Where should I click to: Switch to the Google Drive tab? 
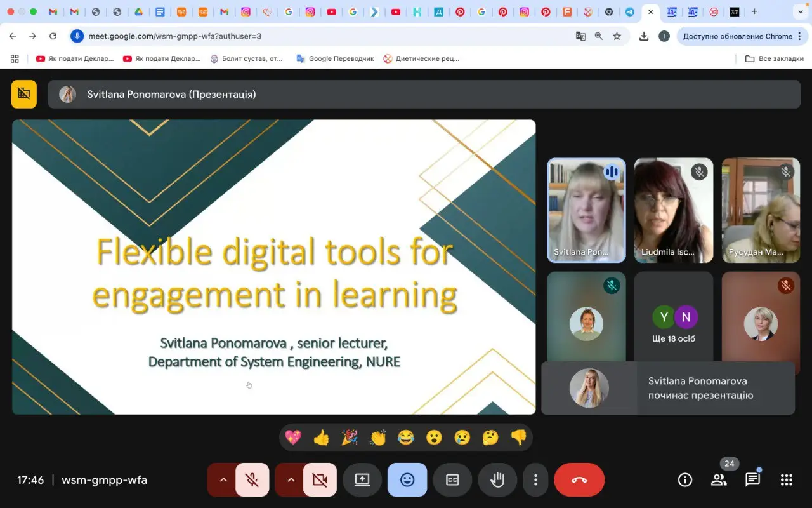tap(138, 11)
